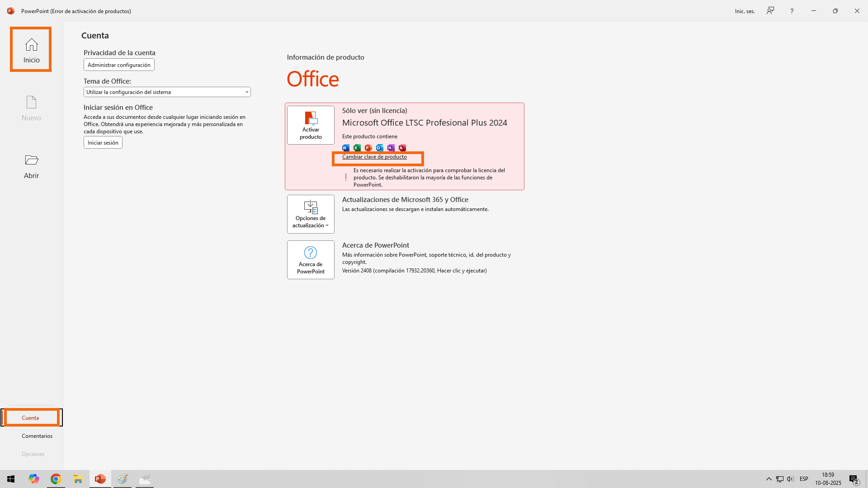Click the PowerPoint logo in title bar
This screenshot has width=868, height=488.
coord(11,11)
